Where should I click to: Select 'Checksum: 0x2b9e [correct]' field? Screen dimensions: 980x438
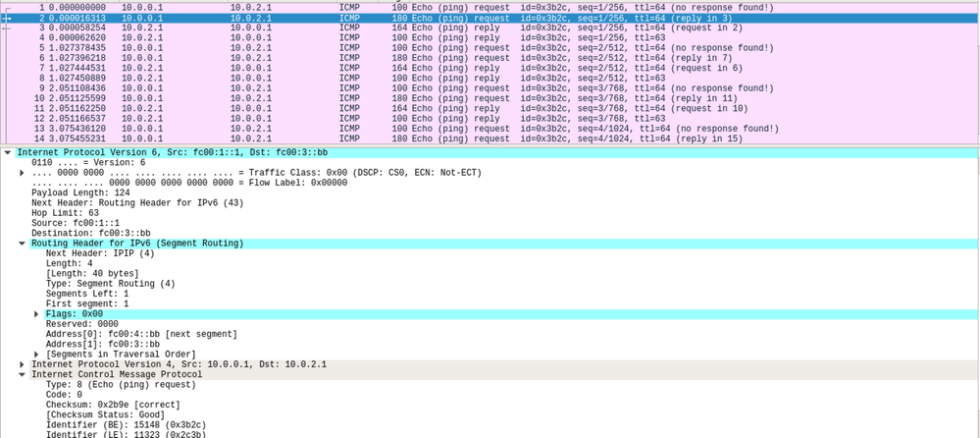click(113, 405)
